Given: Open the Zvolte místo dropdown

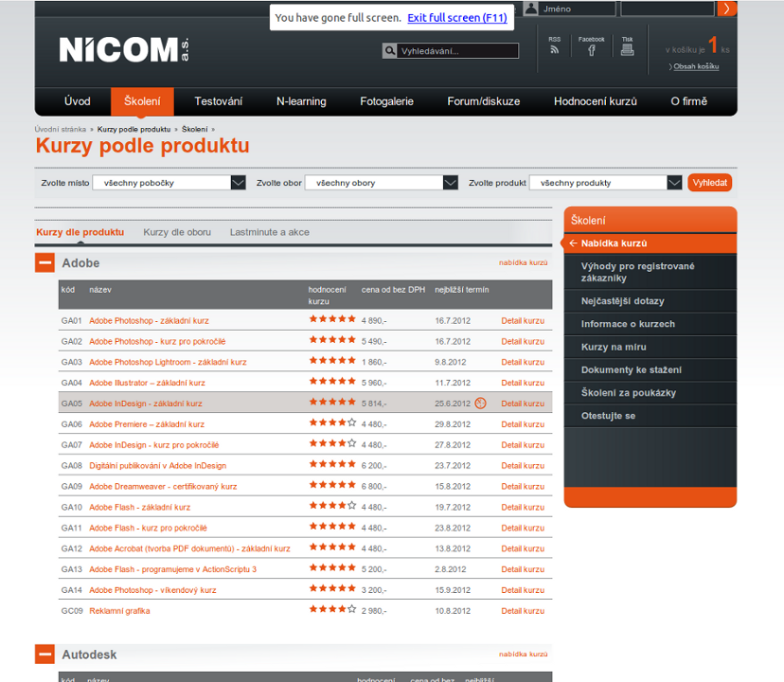Looking at the screenshot, I should pos(169,183).
